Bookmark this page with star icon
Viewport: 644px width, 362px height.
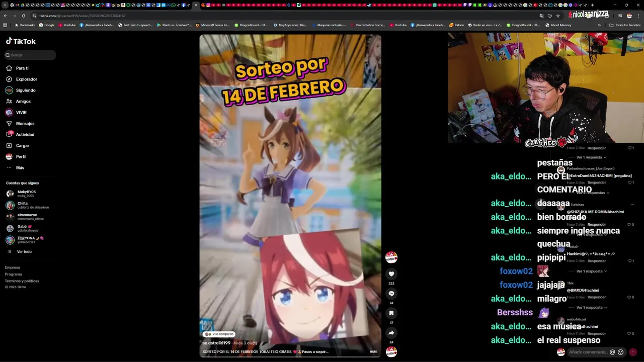pyautogui.click(x=558, y=16)
